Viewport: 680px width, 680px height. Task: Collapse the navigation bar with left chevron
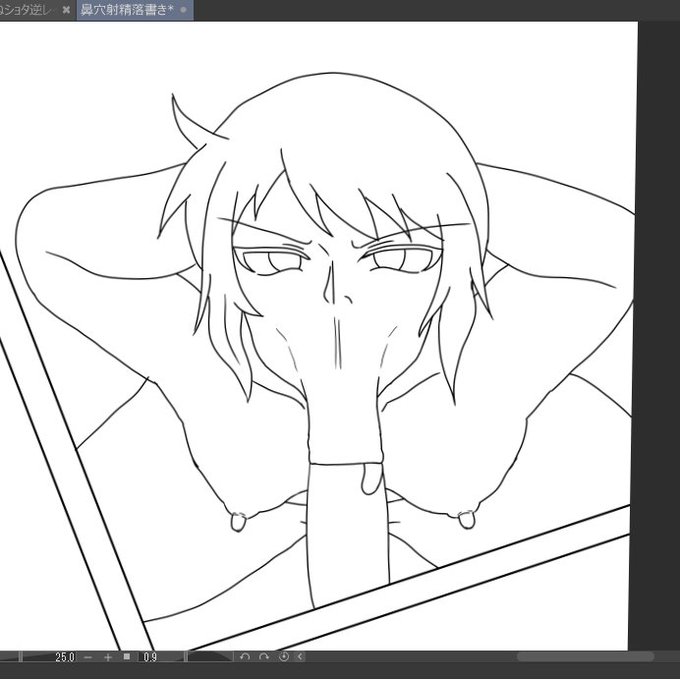click(x=300, y=657)
